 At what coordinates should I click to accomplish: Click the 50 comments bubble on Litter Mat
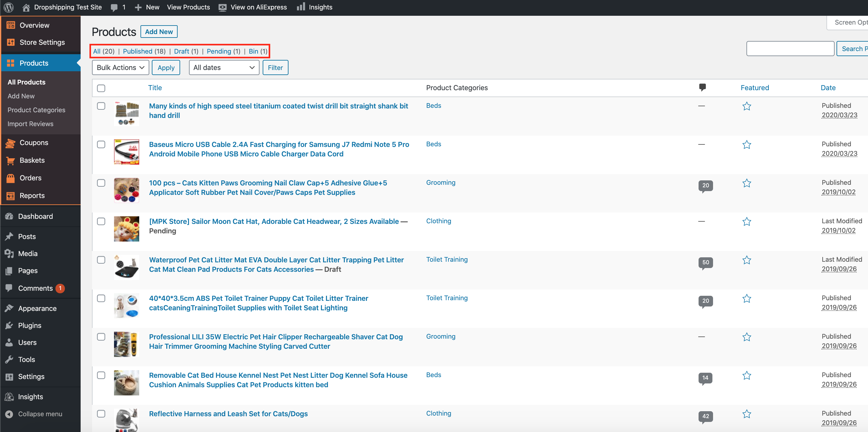(x=705, y=262)
